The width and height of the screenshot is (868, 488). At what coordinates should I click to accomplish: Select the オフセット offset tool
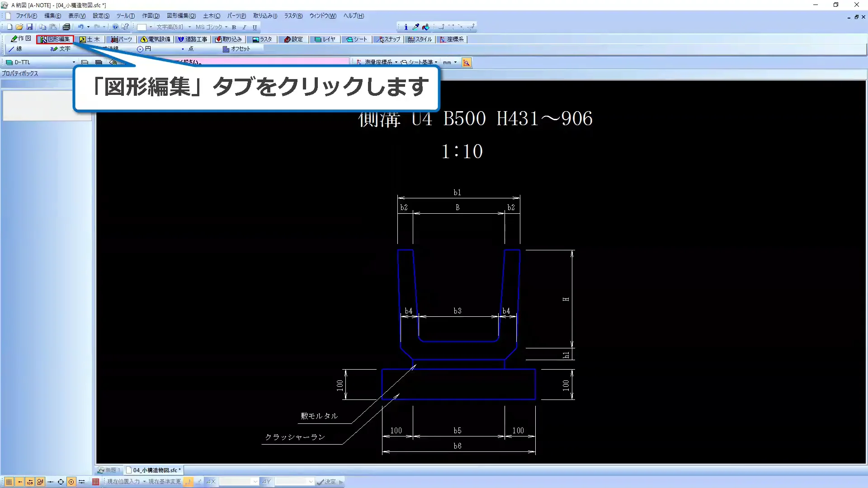pos(236,49)
